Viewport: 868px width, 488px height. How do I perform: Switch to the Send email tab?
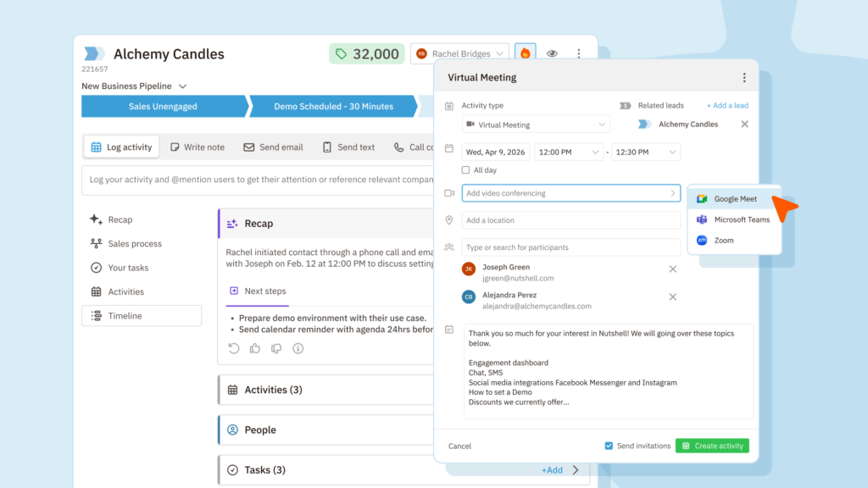pyautogui.click(x=274, y=147)
